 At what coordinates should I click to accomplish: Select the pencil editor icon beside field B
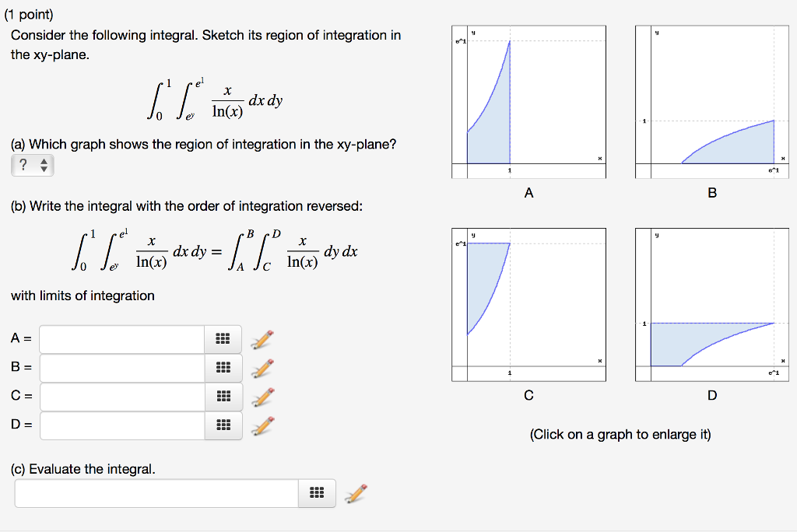tap(262, 367)
